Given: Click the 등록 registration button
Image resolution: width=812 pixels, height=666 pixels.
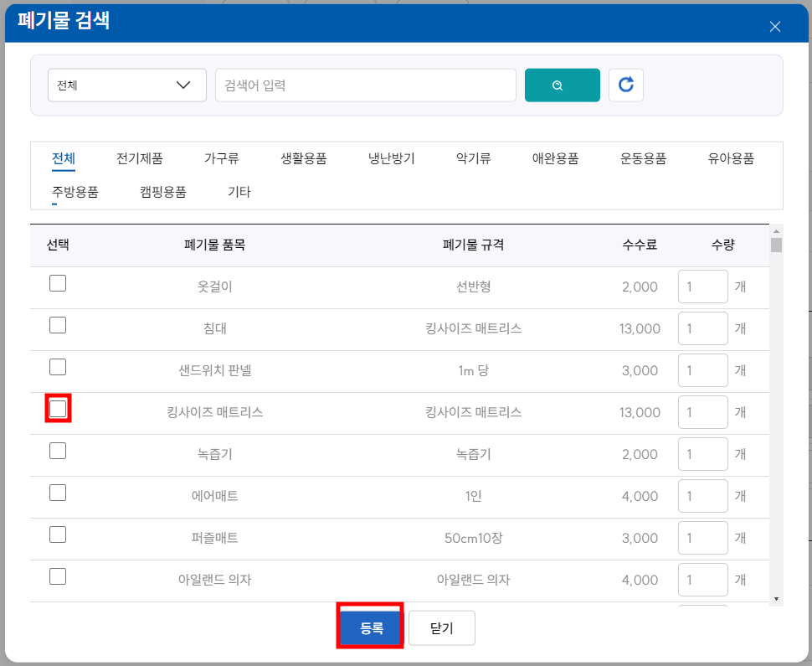Looking at the screenshot, I should [369, 627].
